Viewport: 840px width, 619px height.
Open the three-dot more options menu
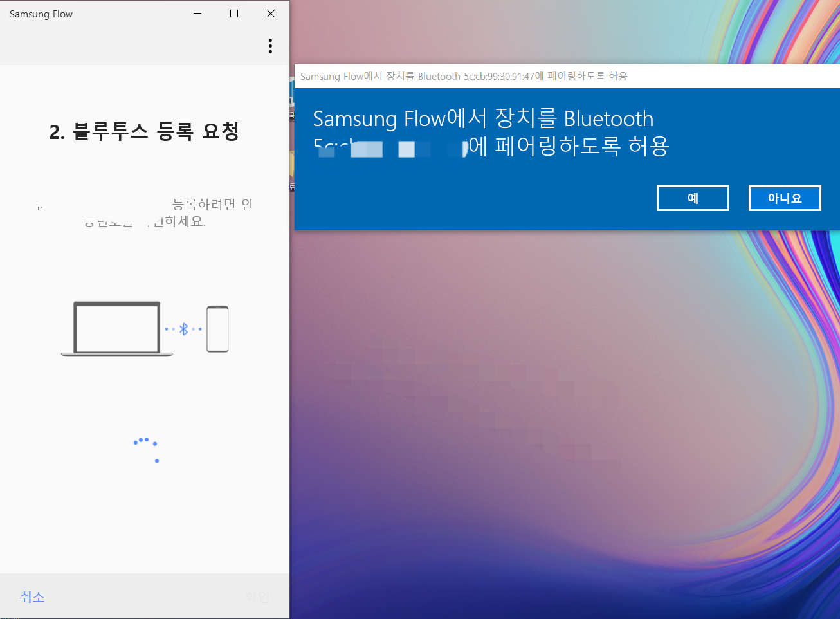tap(270, 46)
